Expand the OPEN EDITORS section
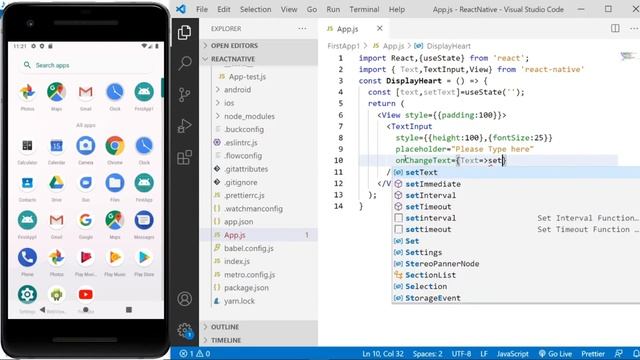The width and height of the screenshot is (640, 360). pos(258,45)
